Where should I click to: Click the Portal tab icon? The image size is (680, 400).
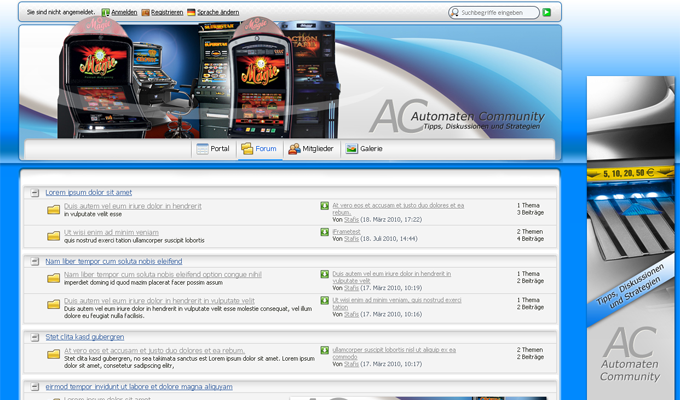203,149
